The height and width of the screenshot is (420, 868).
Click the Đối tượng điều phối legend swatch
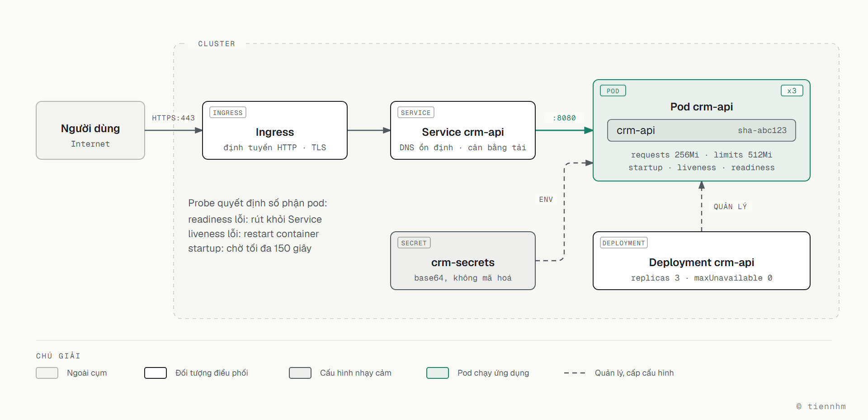click(156, 373)
